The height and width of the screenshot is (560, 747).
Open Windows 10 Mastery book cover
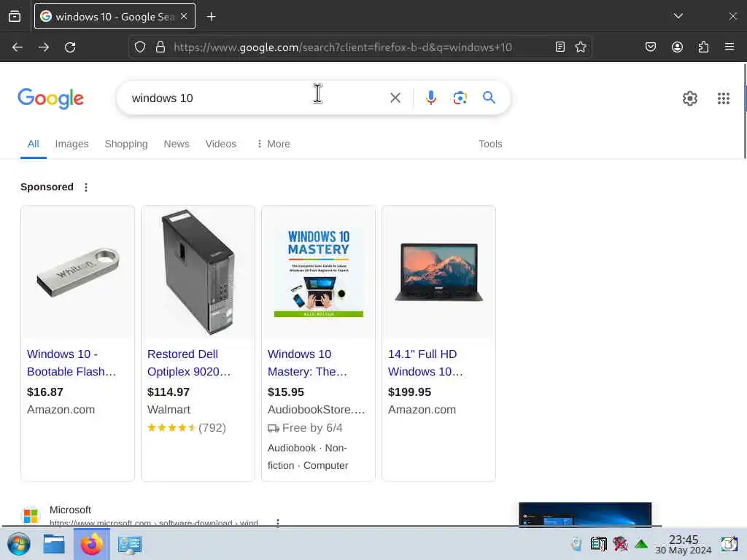(319, 273)
